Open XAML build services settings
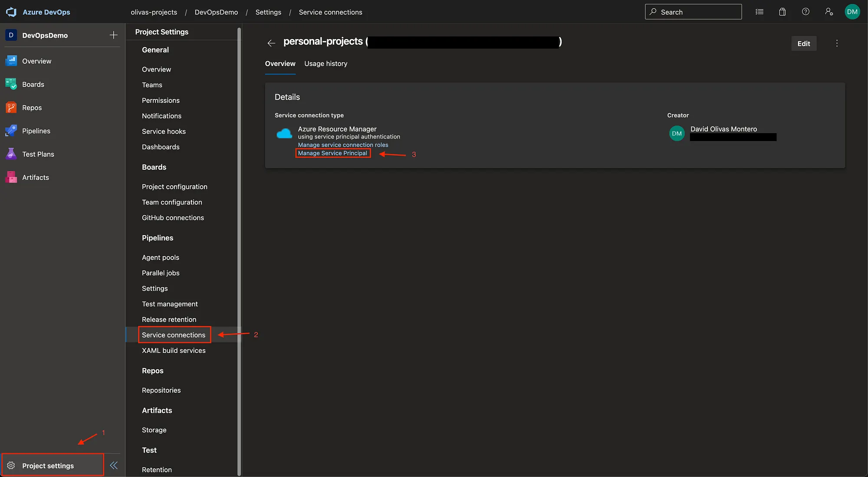868x477 pixels. coord(174,351)
